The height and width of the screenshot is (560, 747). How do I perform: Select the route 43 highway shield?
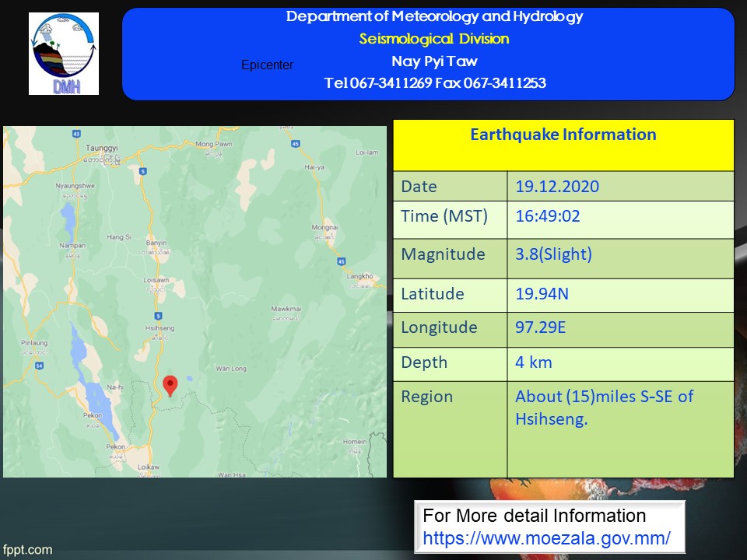(x=76, y=134)
